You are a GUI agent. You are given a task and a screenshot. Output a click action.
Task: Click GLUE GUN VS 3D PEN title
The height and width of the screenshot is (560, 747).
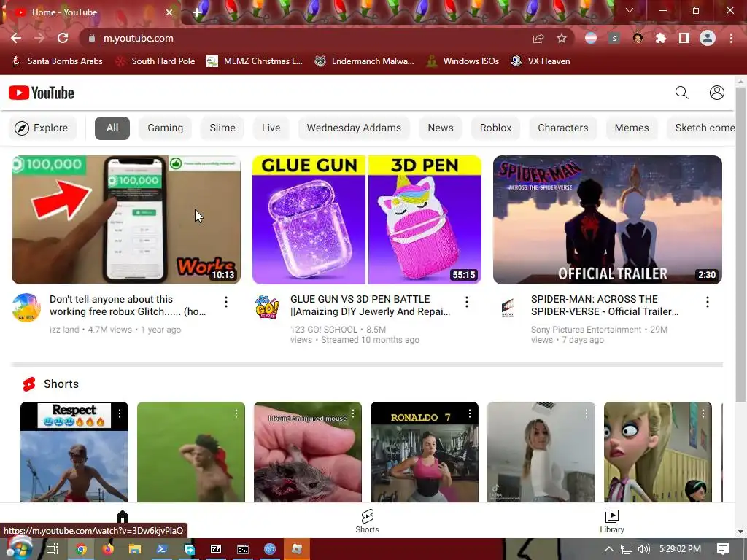pyautogui.click(x=370, y=306)
